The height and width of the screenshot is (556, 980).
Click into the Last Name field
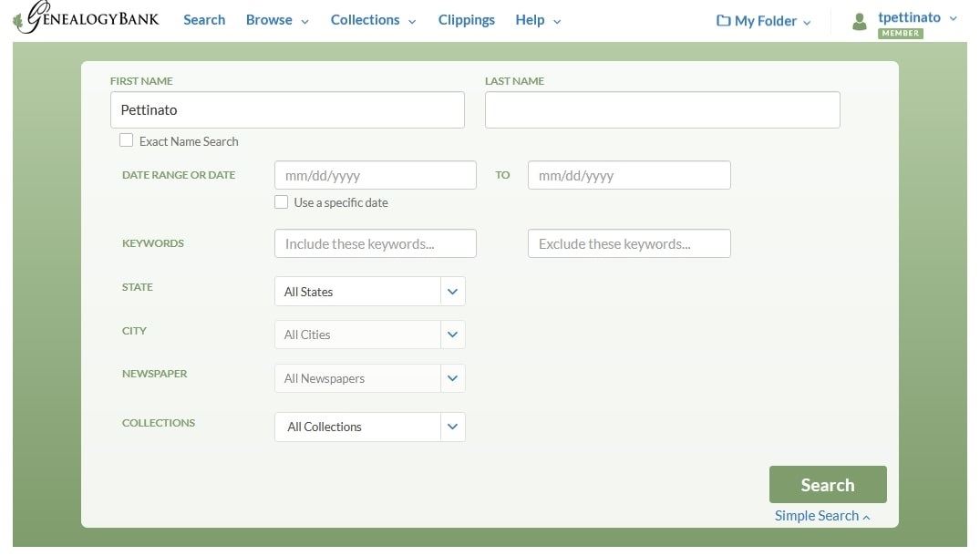pos(663,110)
